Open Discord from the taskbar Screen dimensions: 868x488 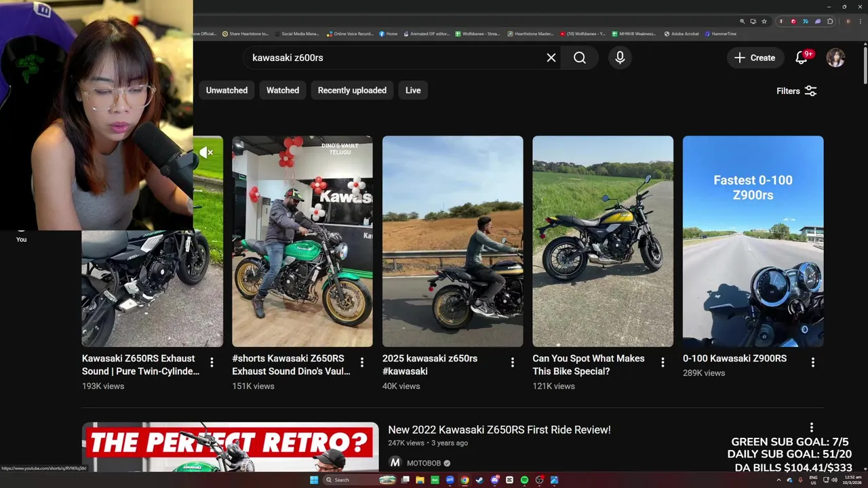coord(494,480)
